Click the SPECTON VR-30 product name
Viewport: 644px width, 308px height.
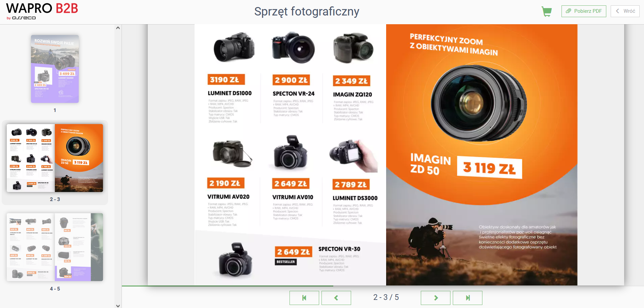pos(339,249)
